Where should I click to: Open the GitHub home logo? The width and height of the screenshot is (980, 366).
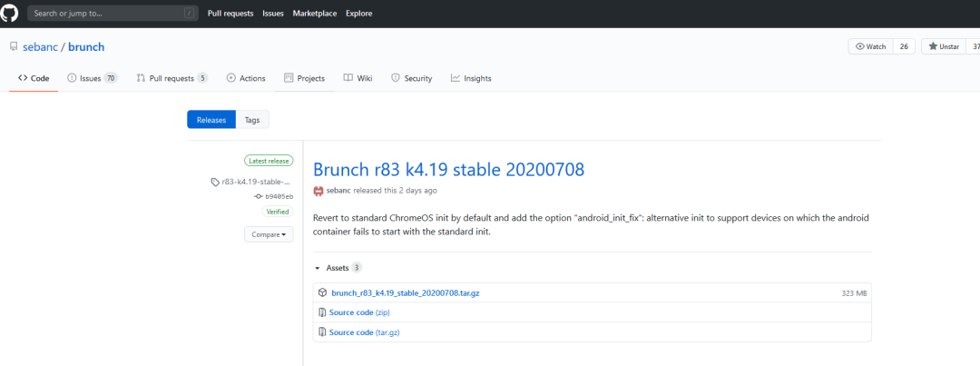click(x=11, y=13)
